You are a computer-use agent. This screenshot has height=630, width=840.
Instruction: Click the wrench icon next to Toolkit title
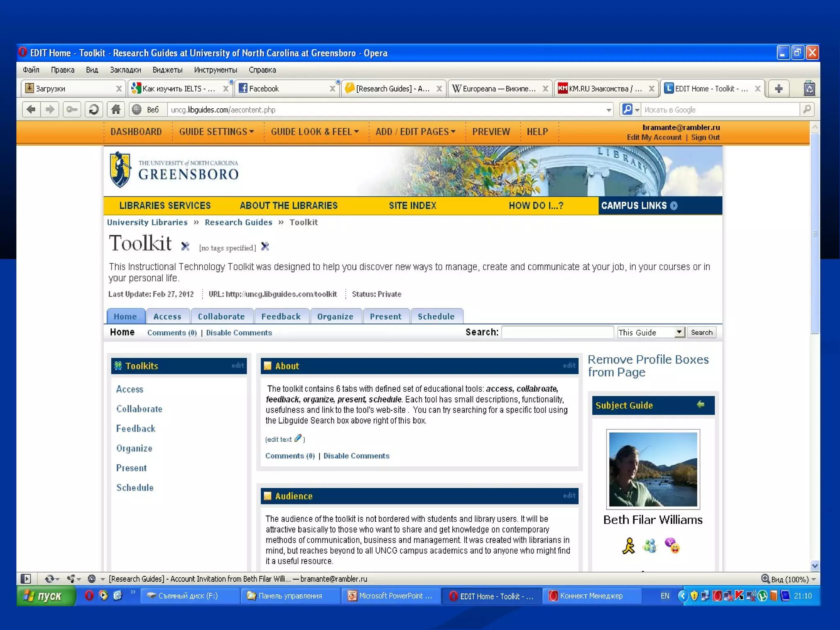185,246
